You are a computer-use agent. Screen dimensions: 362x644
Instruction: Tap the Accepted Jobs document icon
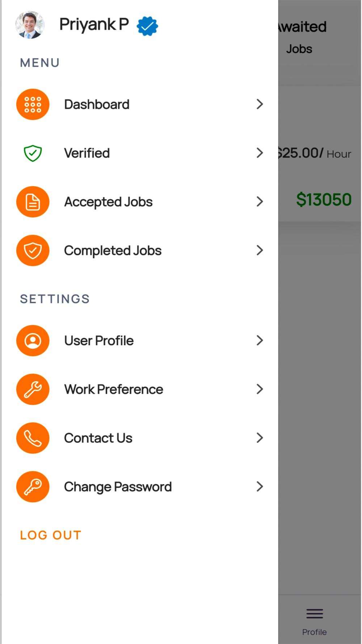pyautogui.click(x=33, y=202)
